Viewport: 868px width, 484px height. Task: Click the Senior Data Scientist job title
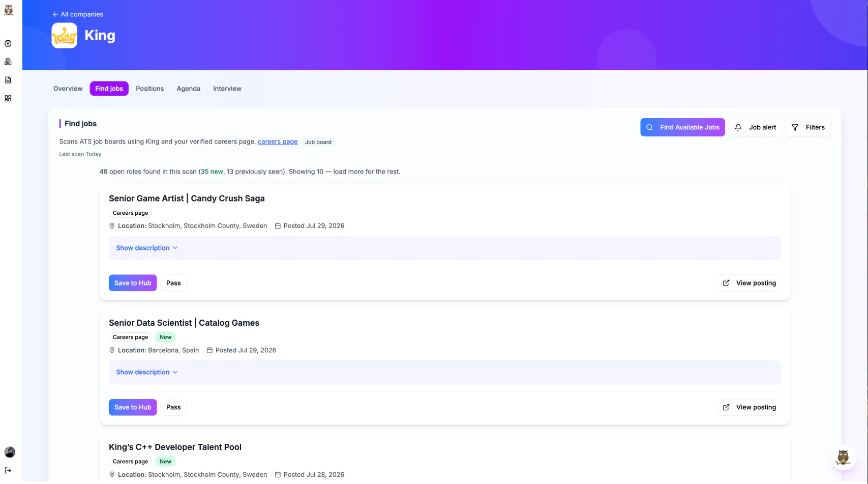(x=184, y=323)
